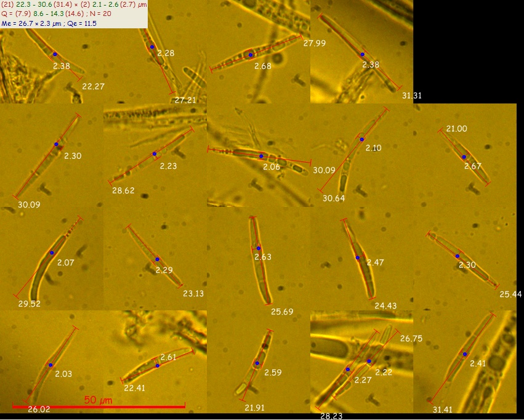Click the Me = 26.7 × 2.3 µm statistics line
Image resolution: width=524 pixels, height=420 pixels.
(49, 23)
